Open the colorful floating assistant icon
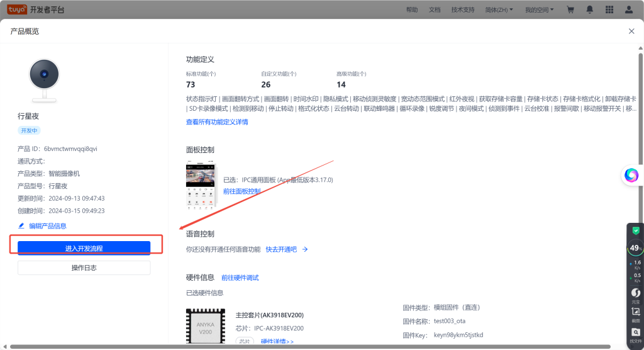This screenshot has height=350, width=644. tap(631, 175)
